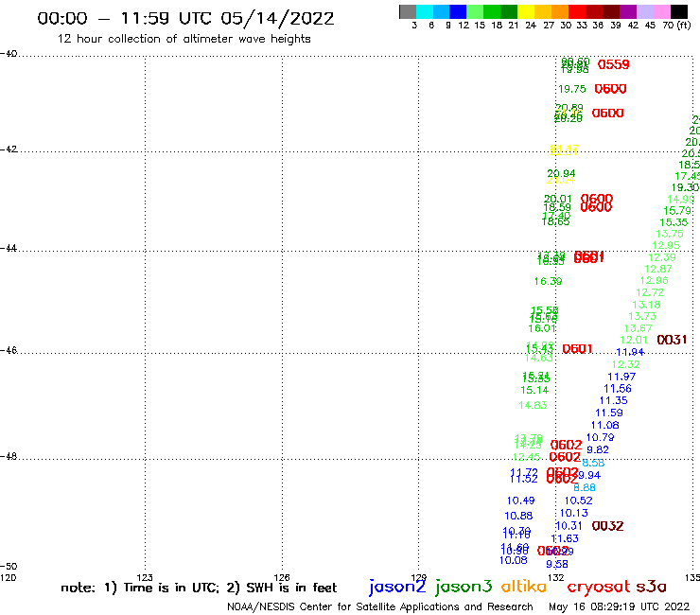
Task: Click the red time marker '0600' beside 19.75
Action: point(610,89)
